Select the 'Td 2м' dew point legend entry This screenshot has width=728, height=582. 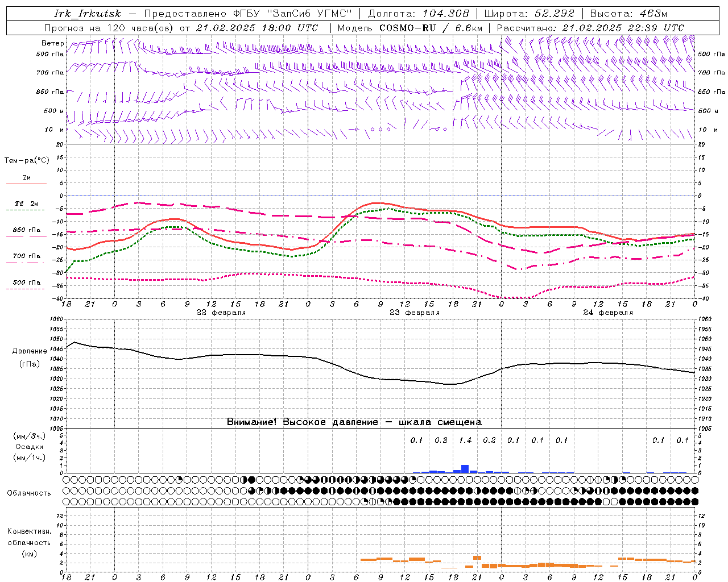(27, 203)
